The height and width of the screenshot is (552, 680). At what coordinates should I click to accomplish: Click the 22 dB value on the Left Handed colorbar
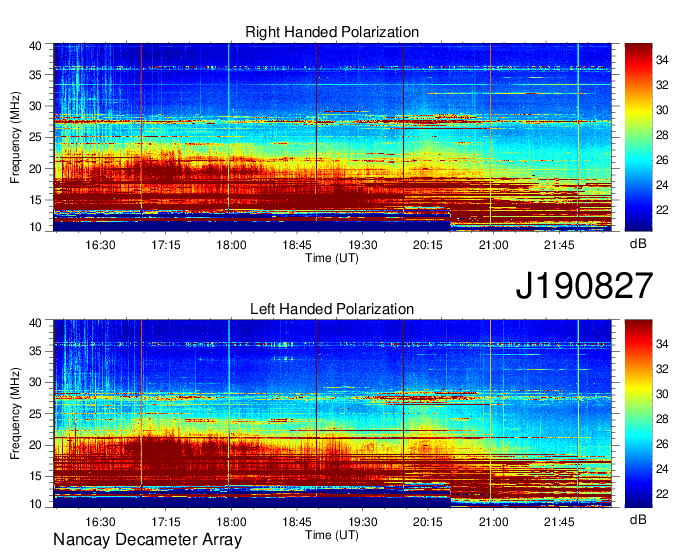coord(662,494)
